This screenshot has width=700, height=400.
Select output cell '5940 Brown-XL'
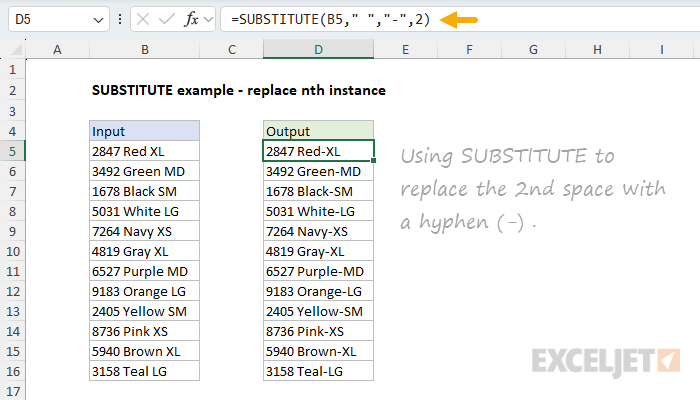point(318,351)
